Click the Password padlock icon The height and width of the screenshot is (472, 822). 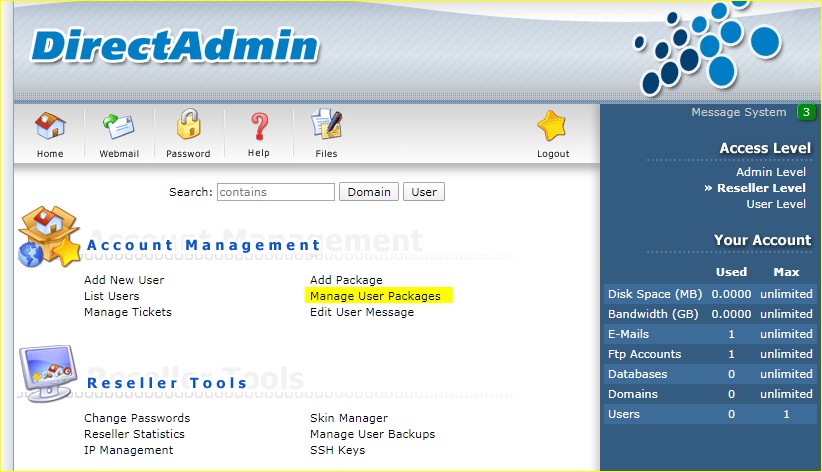pos(188,127)
